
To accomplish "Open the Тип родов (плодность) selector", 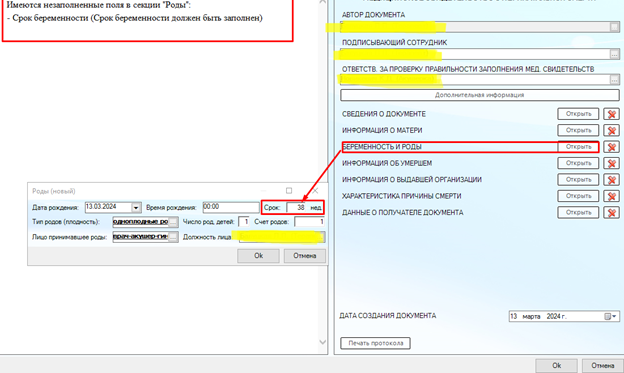I will (x=173, y=222).
